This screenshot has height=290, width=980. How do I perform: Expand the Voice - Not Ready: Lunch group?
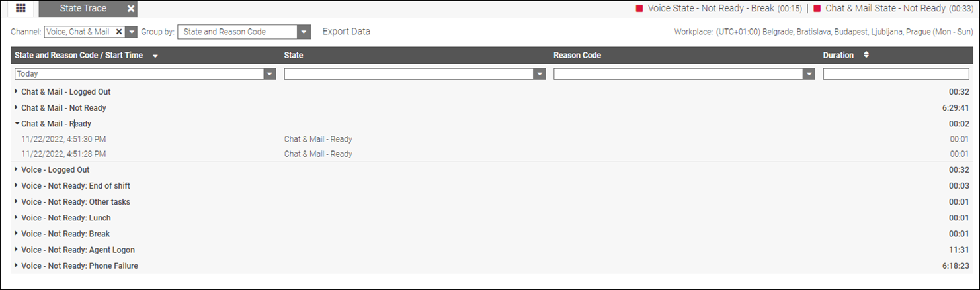point(17,218)
